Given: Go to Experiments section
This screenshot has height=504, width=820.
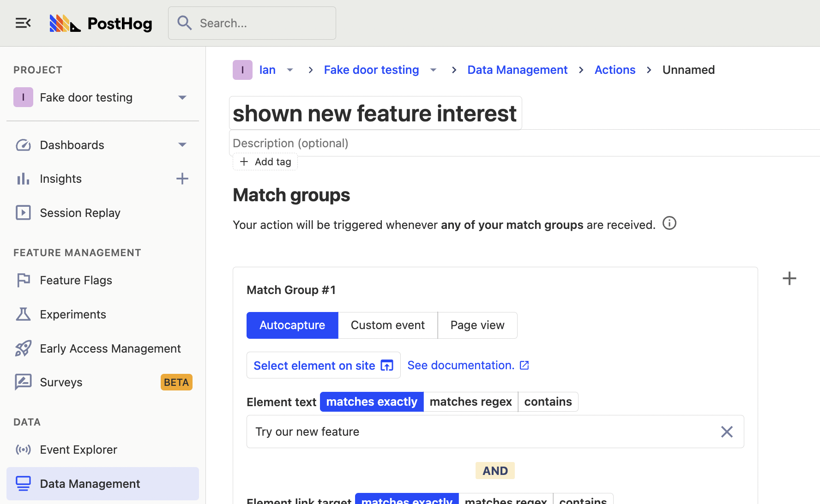Looking at the screenshot, I should 73,314.
